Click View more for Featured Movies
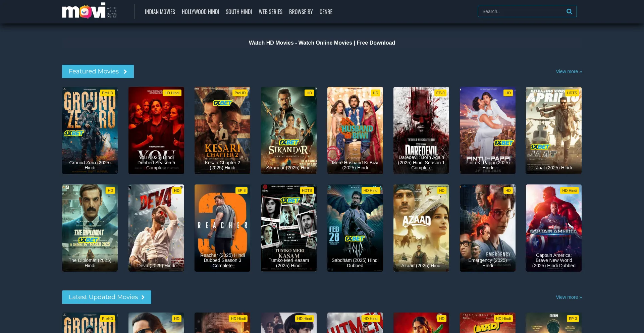 pyautogui.click(x=569, y=71)
